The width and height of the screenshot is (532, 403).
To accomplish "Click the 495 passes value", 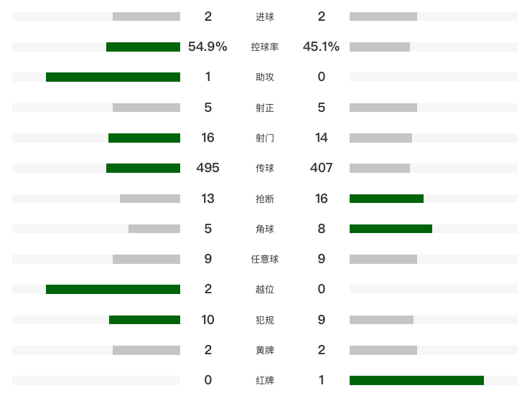I will 207,168.
